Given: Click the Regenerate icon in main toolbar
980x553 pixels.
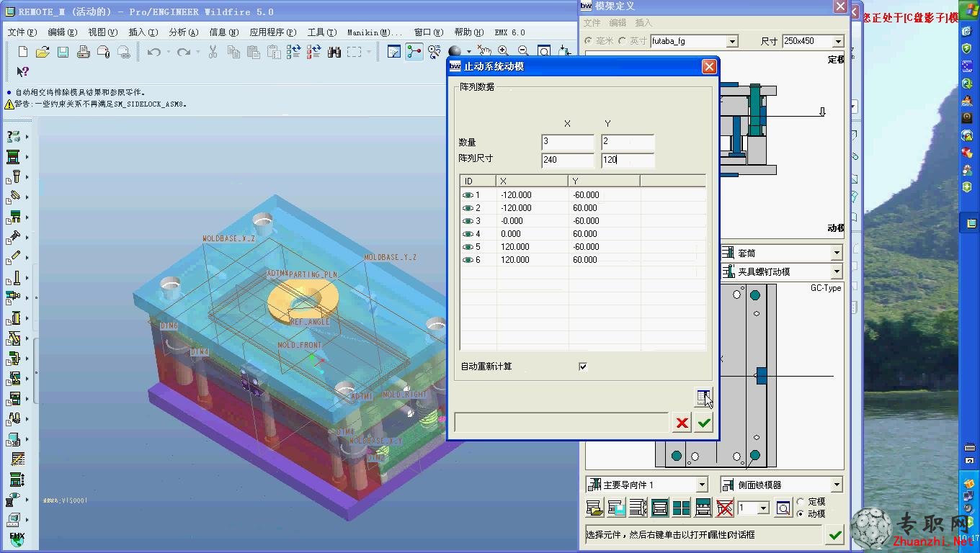Looking at the screenshot, I should pos(293,52).
